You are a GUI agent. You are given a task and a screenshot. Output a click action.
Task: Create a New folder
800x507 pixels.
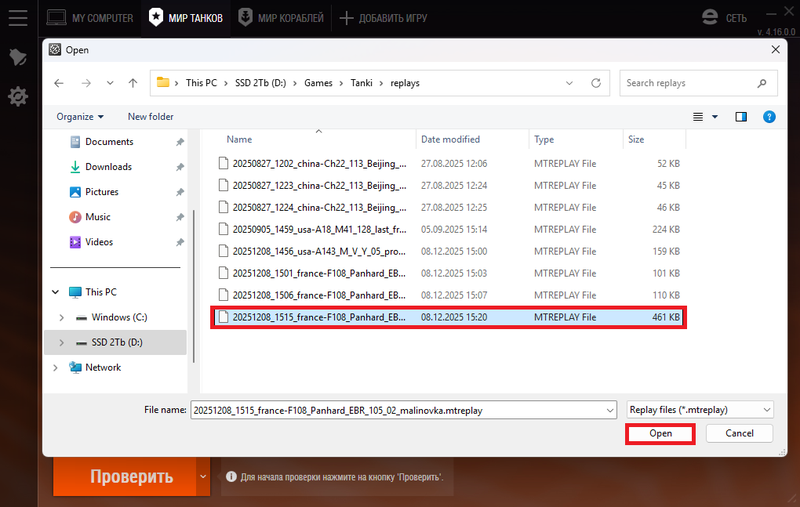[x=151, y=117]
